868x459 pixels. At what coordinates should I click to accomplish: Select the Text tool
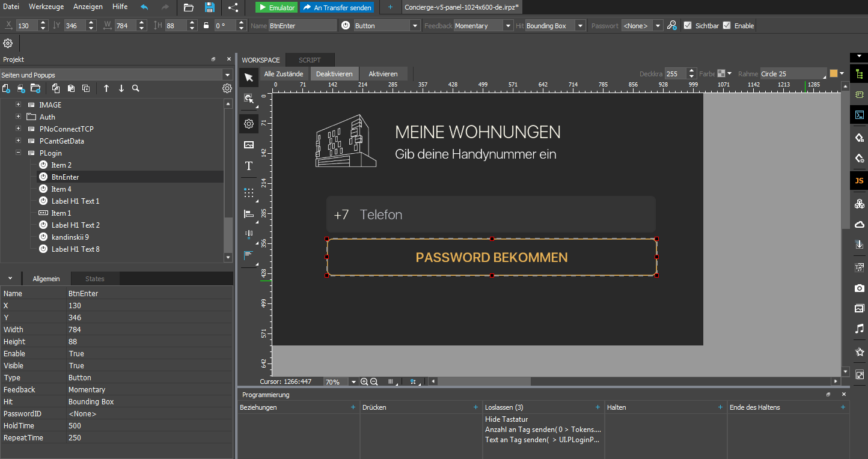(248, 166)
